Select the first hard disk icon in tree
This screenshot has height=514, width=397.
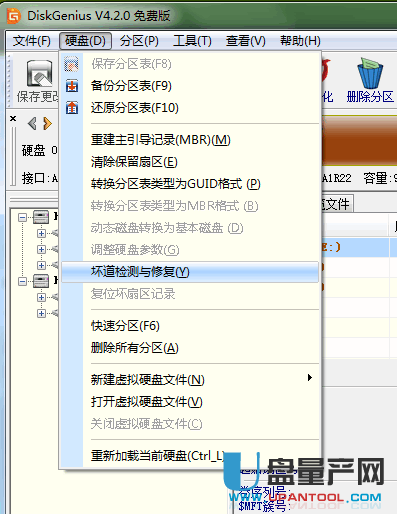pos(41,217)
